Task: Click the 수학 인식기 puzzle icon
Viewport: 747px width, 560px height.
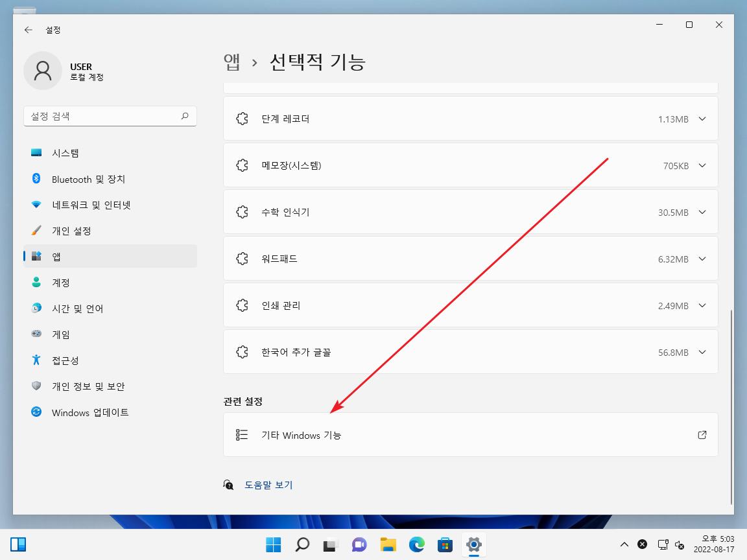Action: click(242, 212)
